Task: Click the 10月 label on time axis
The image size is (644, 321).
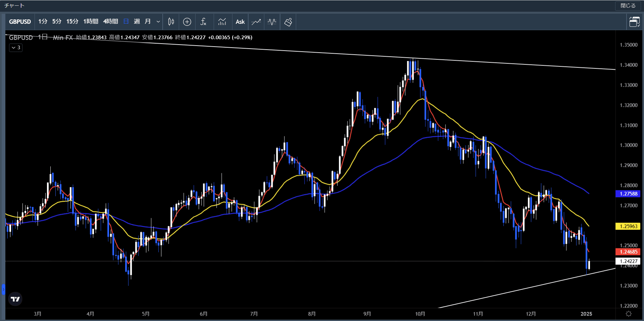Action: (420, 314)
